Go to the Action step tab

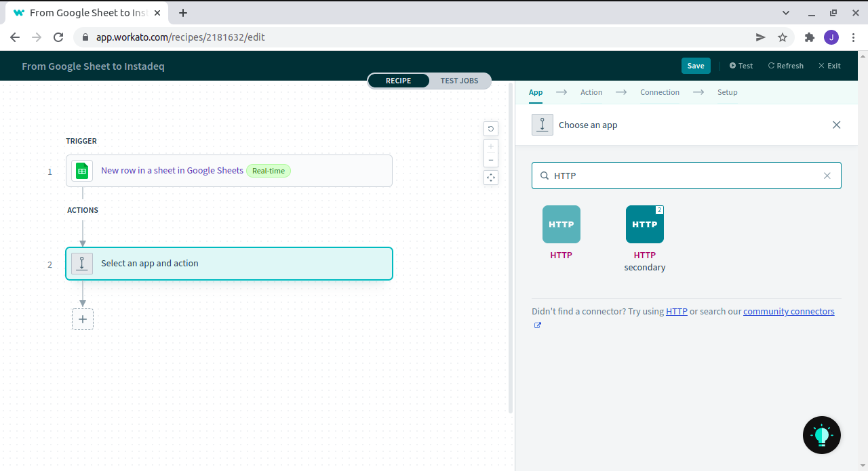point(591,92)
